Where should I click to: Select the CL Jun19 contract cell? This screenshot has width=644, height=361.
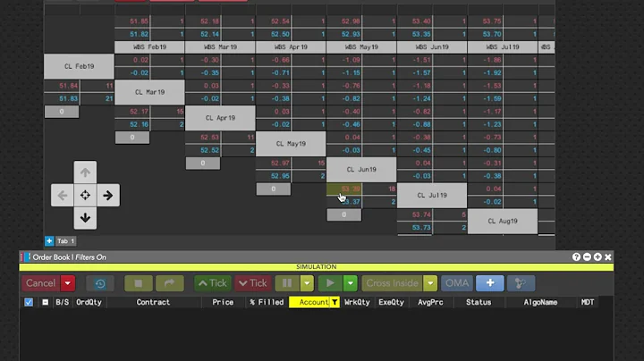(x=361, y=170)
